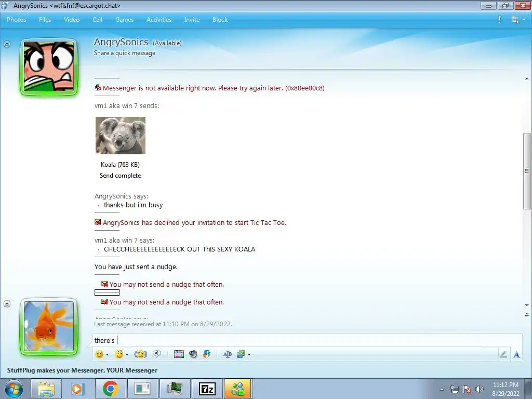Click the conversation vertical scrollbar thumb

527,170
